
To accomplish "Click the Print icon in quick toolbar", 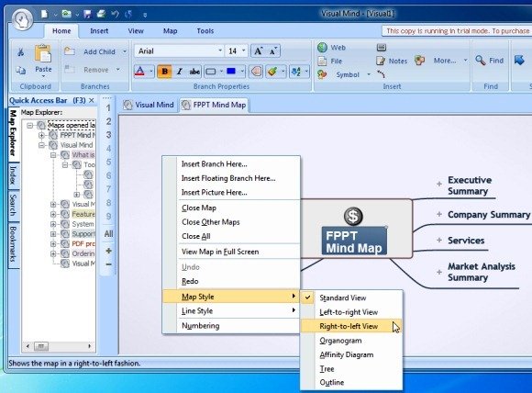I will pos(101,14).
